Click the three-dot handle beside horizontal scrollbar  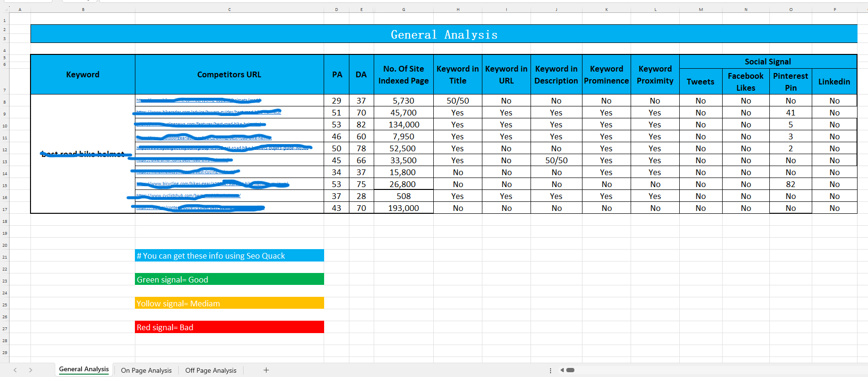[550, 370]
